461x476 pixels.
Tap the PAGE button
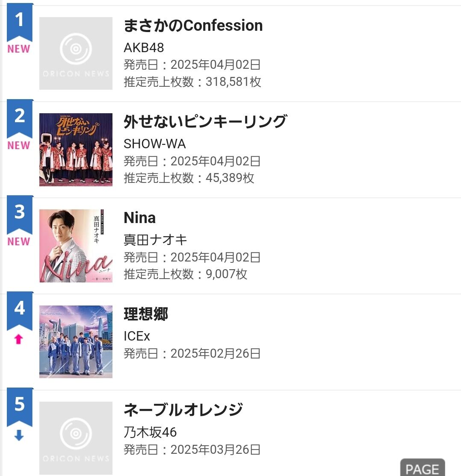423,469
